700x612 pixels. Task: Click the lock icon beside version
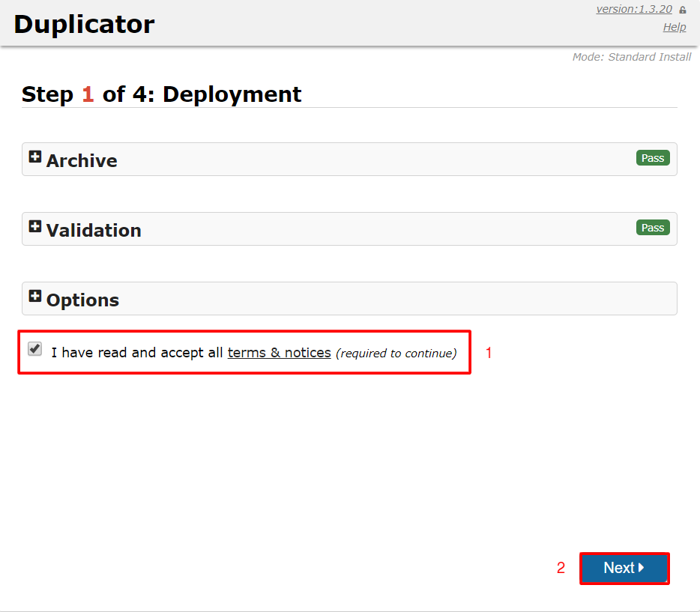point(683,10)
